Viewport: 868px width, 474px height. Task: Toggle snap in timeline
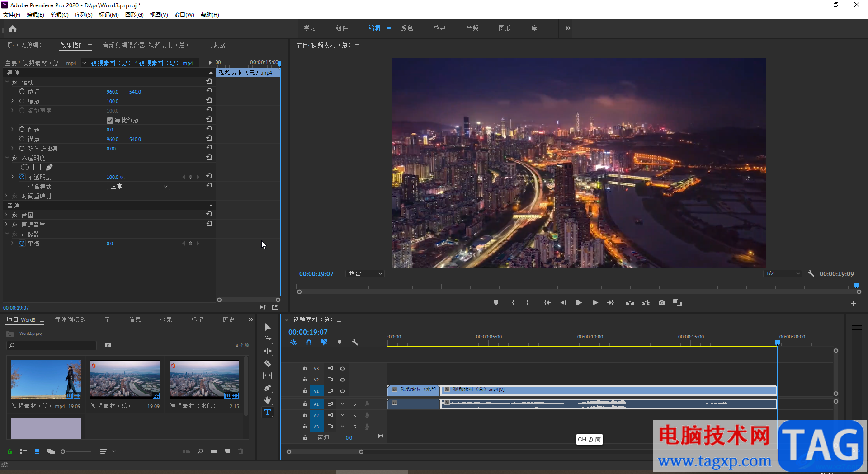[309, 343]
